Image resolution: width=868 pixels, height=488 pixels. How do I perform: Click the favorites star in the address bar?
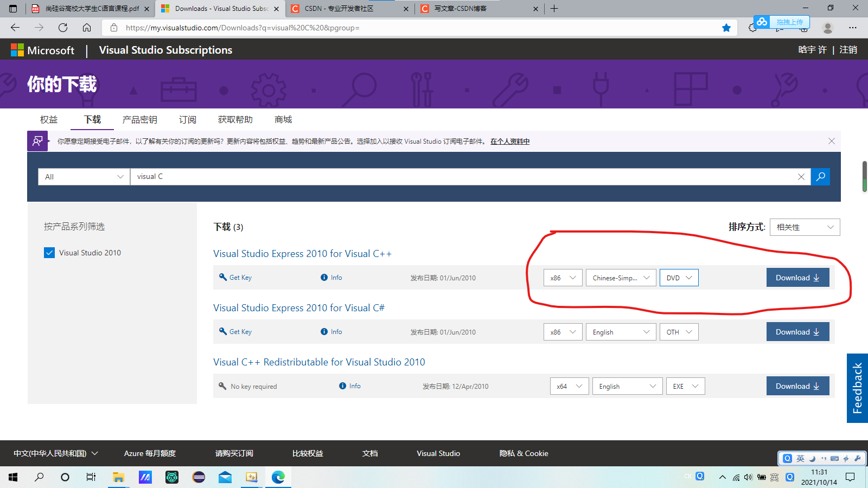(x=726, y=28)
